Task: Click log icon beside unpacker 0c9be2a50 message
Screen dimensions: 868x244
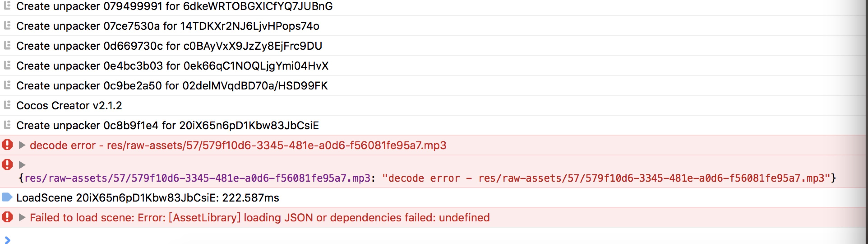Action: coord(7,85)
